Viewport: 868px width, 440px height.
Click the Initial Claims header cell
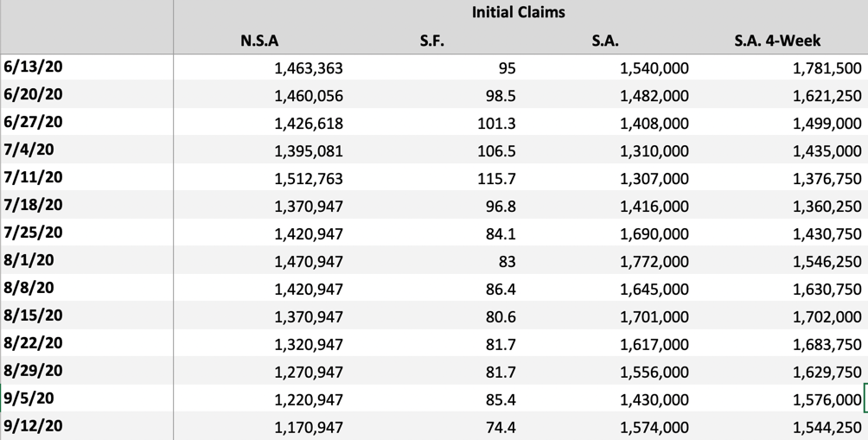click(x=519, y=12)
